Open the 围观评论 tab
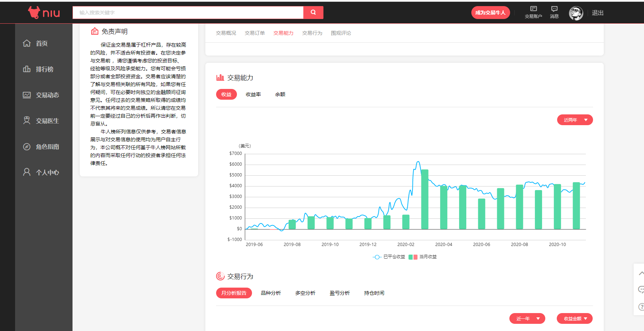This screenshot has height=331, width=644. [341, 33]
